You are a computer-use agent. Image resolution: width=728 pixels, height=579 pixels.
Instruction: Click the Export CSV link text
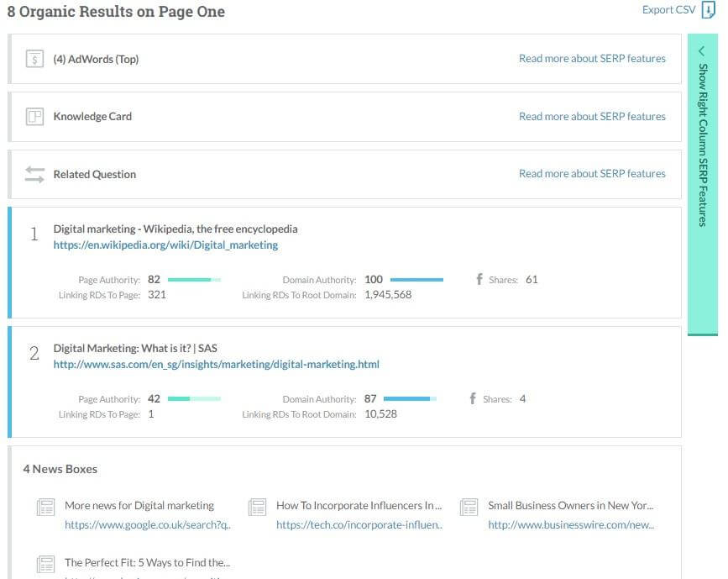[668, 10]
